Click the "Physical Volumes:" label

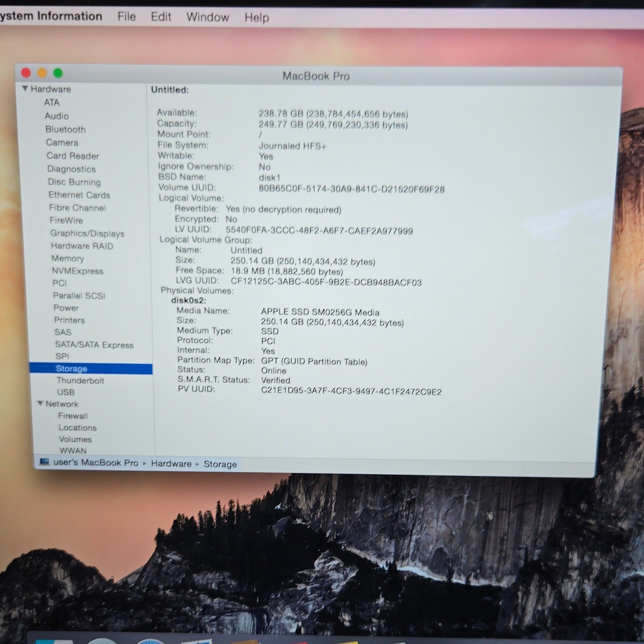pos(197,291)
